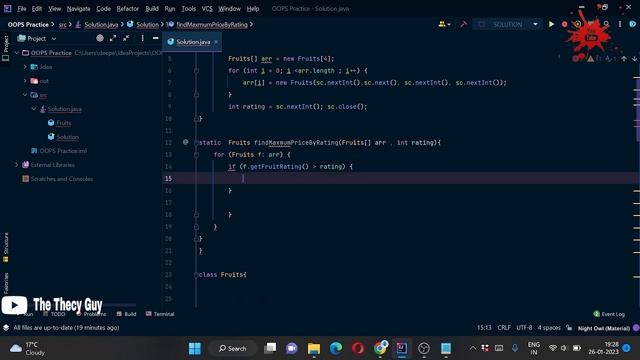640x360 pixels.
Task: Click the Windows Start button
Action: pyautogui.click(x=195, y=348)
